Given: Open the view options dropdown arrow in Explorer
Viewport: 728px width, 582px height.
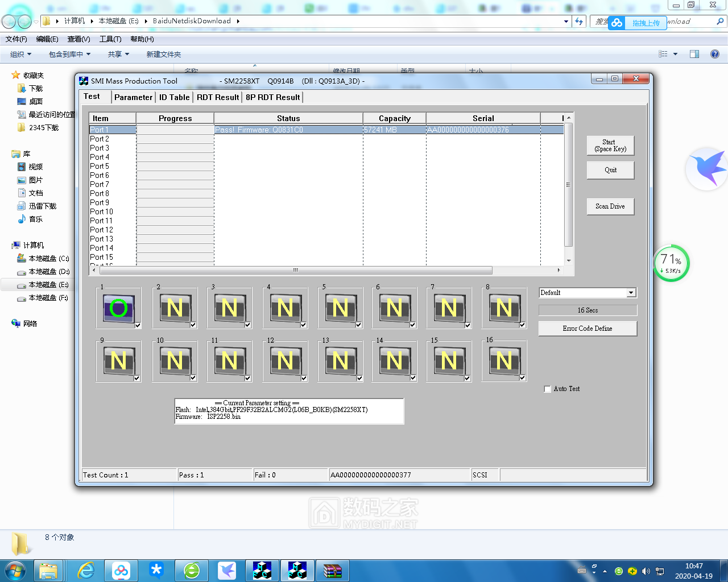Looking at the screenshot, I should [676, 54].
